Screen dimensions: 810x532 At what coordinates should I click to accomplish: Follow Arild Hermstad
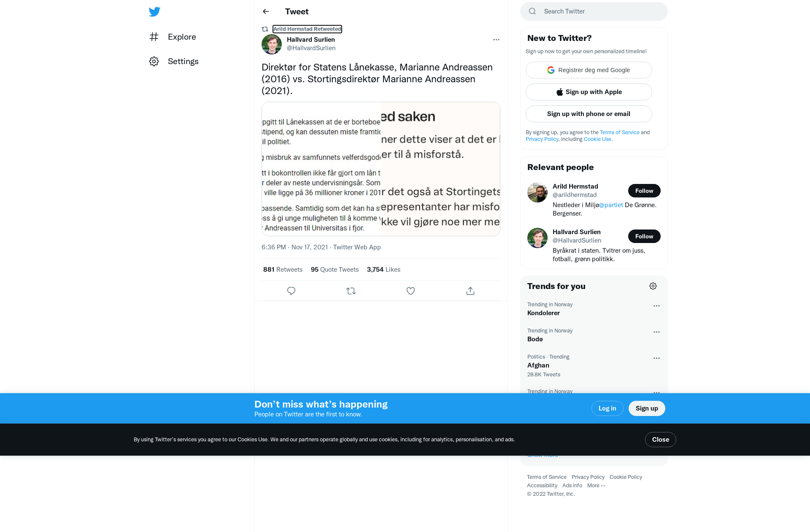[x=644, y=191]
